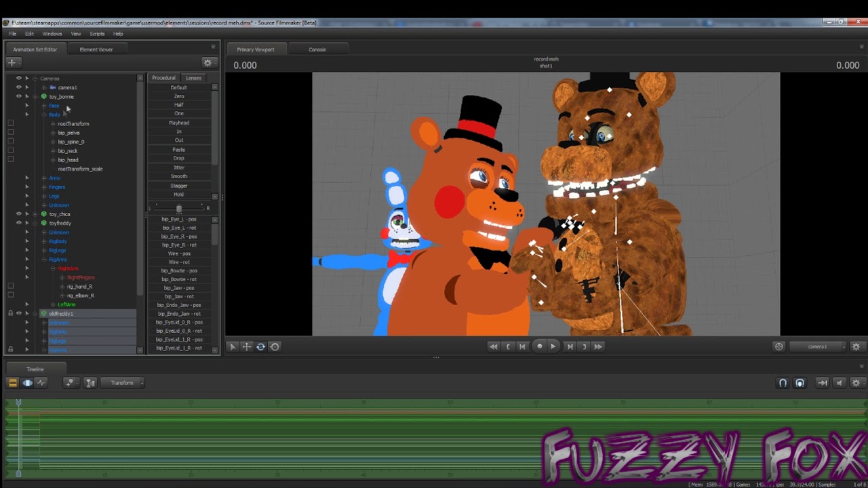Check the box beside rig_hand_R
Image resolution: width=868 pixels, height=488 pixels.
10,286
